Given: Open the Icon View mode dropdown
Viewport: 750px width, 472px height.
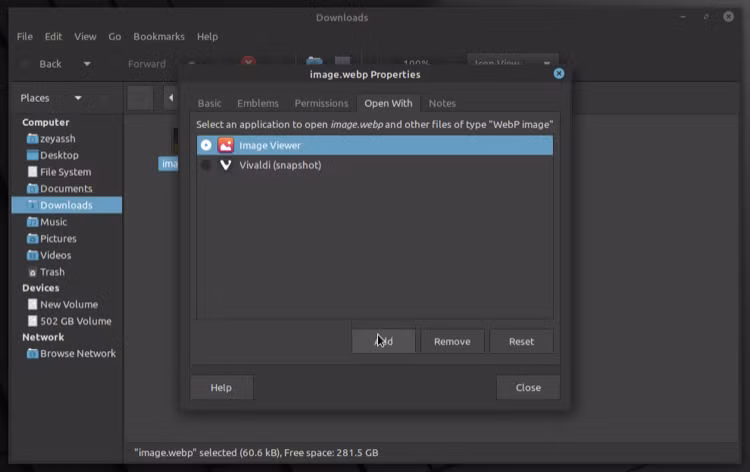Looking at the screenshot, I should 512,63.
